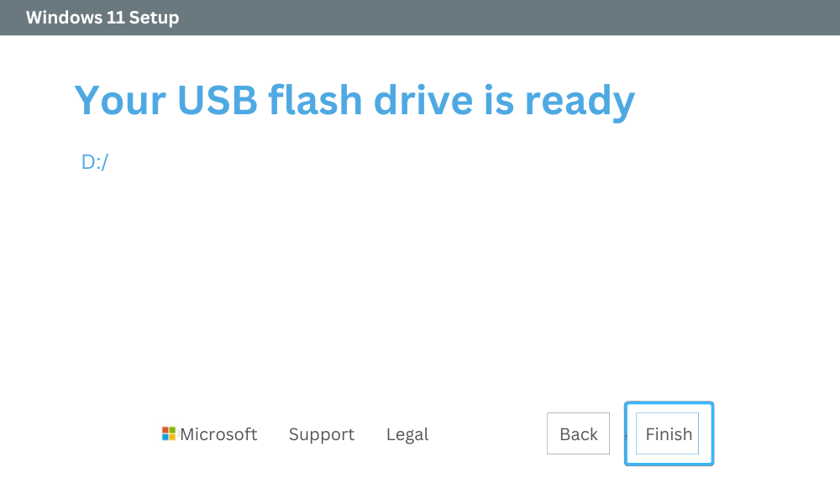The image size is (840, 504).
Task: Click the D:/ label under the heading
Action: [93, 161]
